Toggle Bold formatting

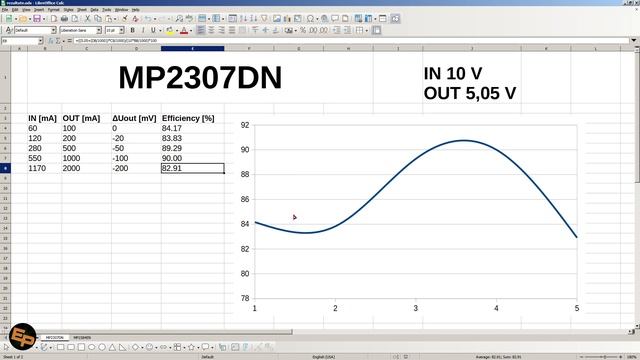click(x=133, y=30)
